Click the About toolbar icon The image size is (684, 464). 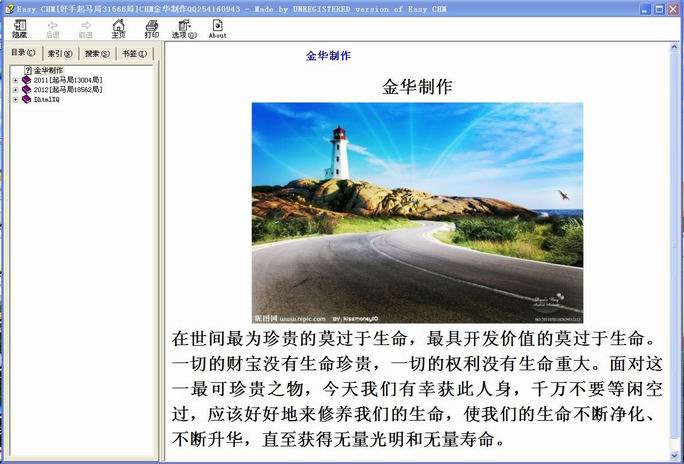[x=217, y=27]
